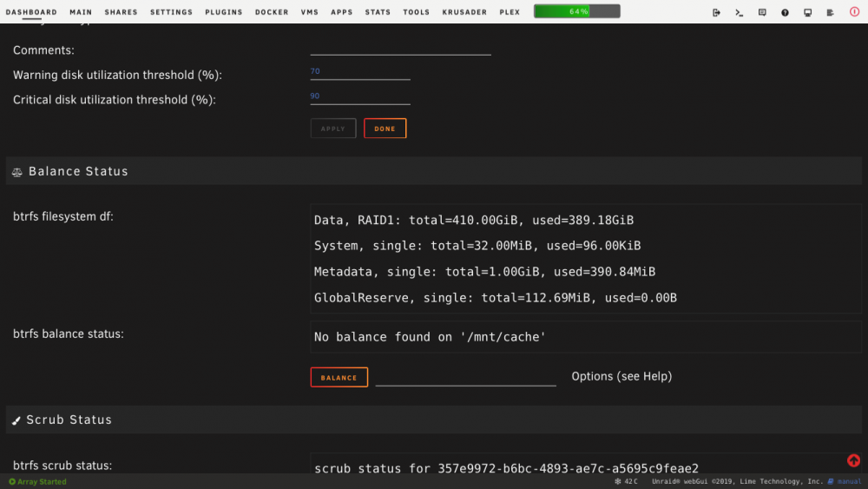Click the 'btrfs balance status:' label
868x489 pixels.
(69, 334)
